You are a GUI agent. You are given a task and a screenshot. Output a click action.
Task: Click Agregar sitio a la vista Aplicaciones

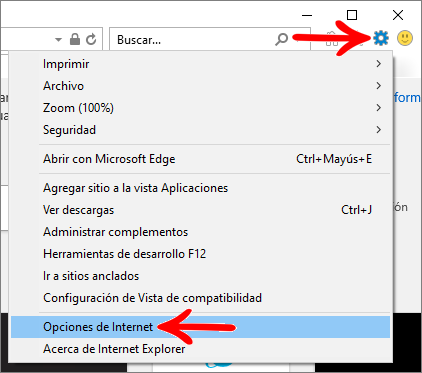click(x=200, y=188)
